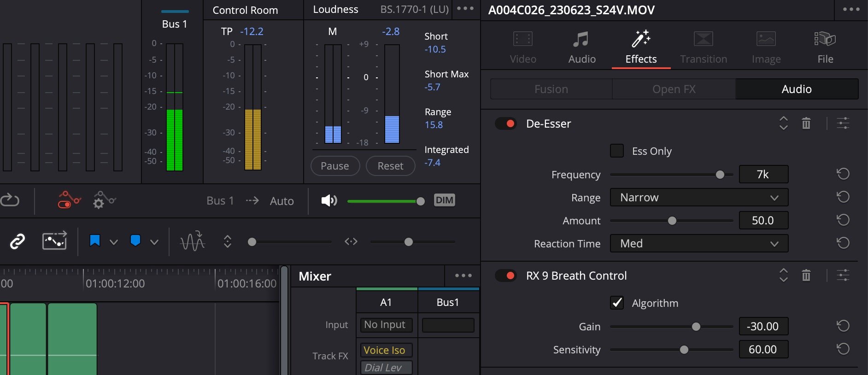Screen dimensions: 868x375
Task: Reorder De-Esser using up/down arrows
Action: 783,123
